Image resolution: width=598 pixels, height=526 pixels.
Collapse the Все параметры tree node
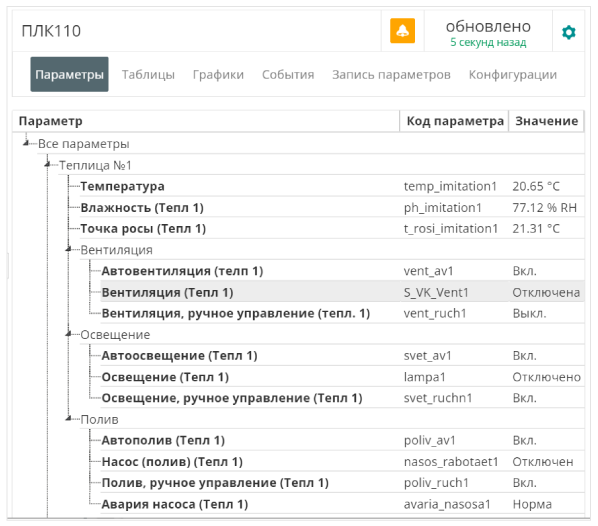point(26,143)
